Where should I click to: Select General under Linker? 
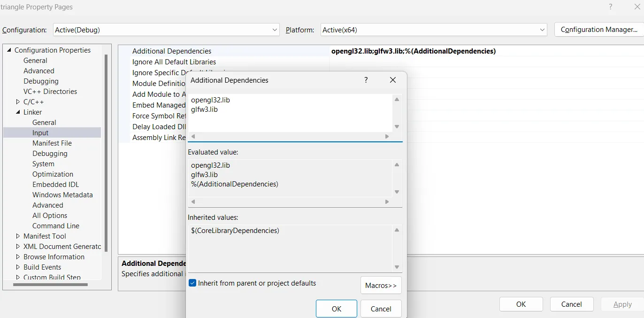(x=44, y=122)
